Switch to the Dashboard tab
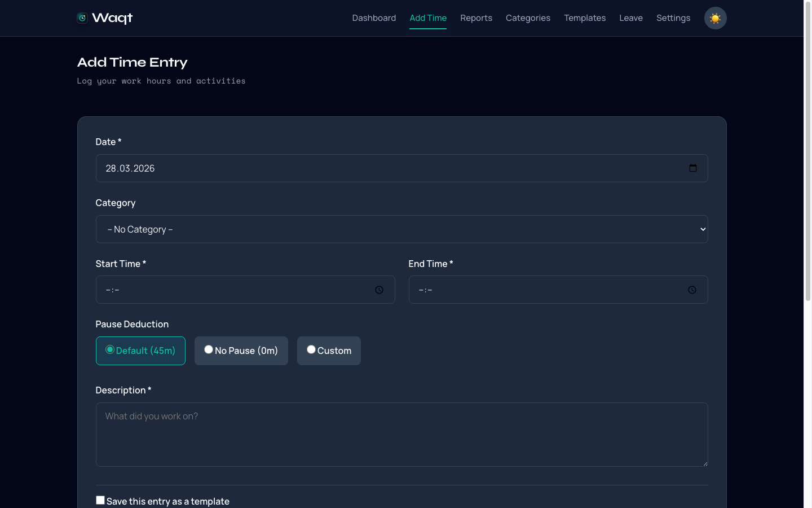The width and height of the screenshot is (812, 508). click(x=374, y=17)
